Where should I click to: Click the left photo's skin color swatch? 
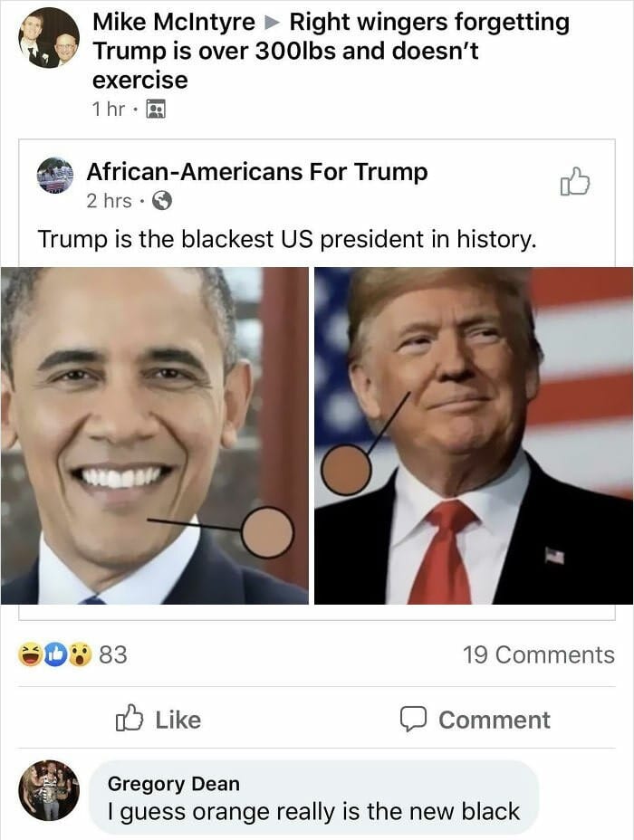click(x=267, y=532)
